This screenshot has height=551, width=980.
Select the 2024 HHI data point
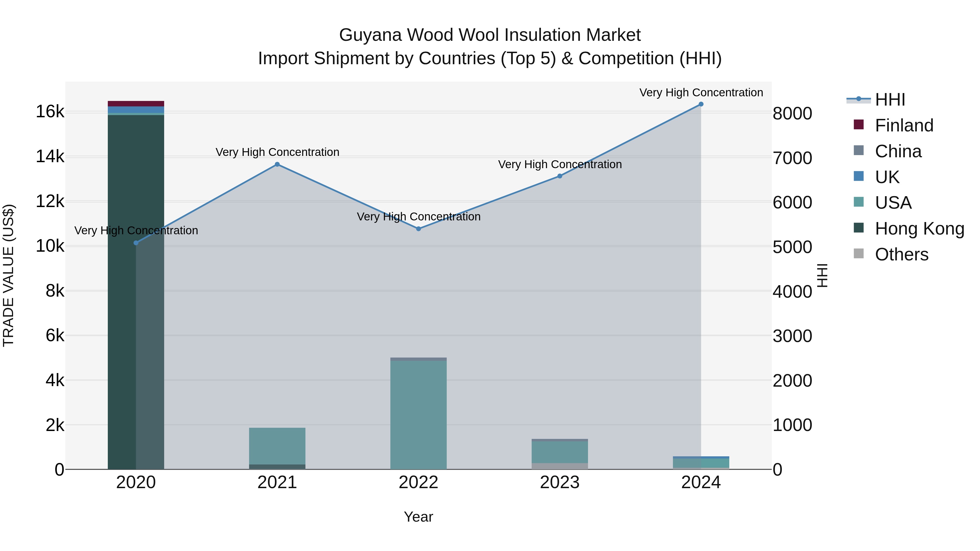701,104
